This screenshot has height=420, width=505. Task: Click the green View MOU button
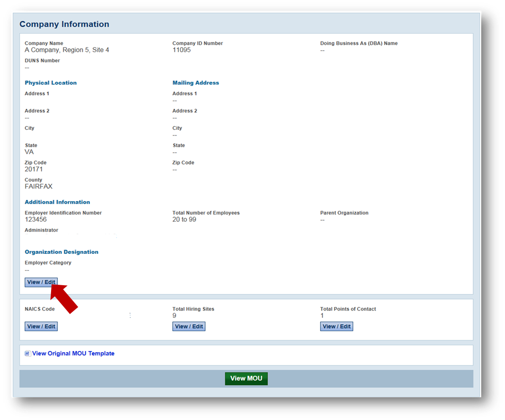click(x=246, y=379)
